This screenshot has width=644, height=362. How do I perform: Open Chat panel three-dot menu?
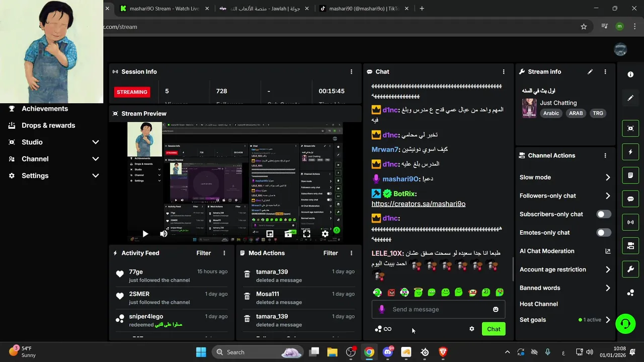504,72
